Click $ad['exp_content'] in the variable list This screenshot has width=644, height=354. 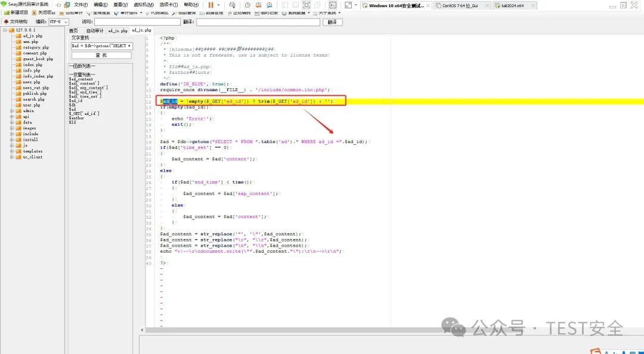point(88,88)
